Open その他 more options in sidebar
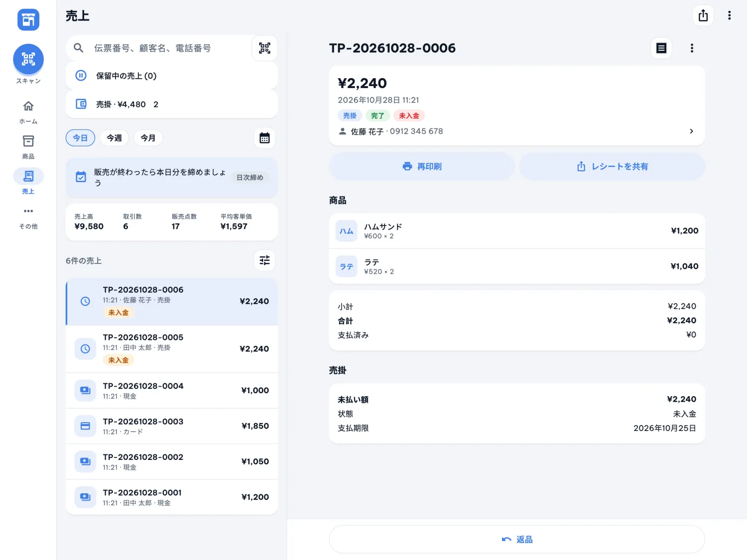Screen dimensions: 747x560 click(28, 218)
